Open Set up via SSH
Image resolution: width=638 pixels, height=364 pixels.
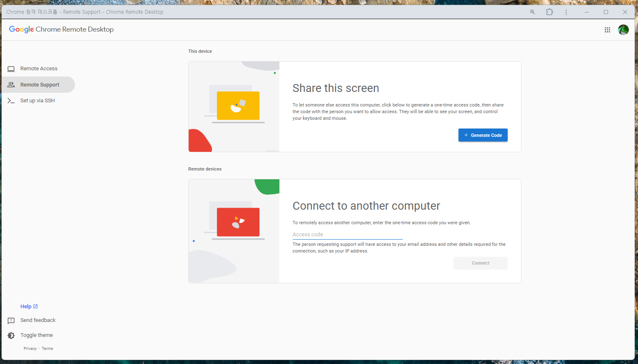pos(38,101)
